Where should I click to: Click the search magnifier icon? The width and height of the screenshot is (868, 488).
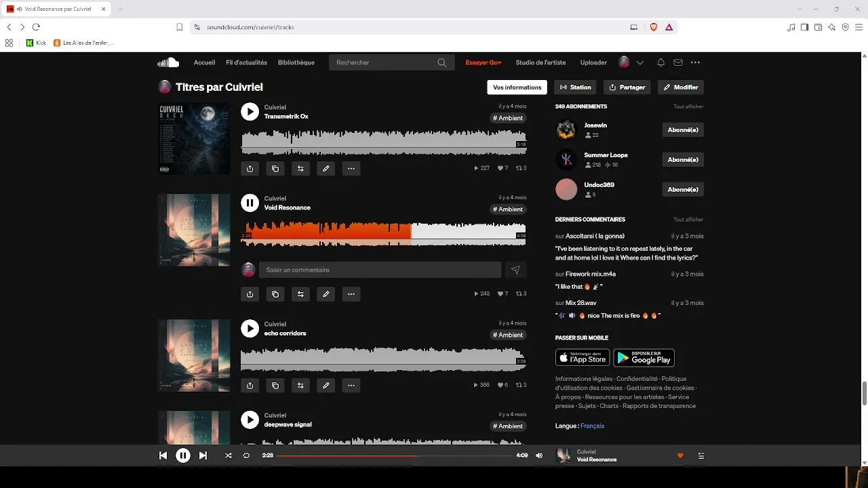tap(442, 62)
